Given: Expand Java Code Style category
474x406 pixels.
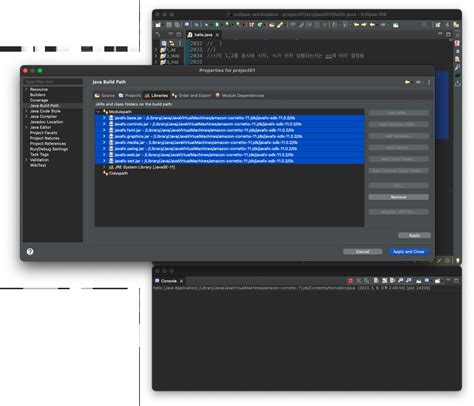Looking at the screenshot, I should click(26, 111).
